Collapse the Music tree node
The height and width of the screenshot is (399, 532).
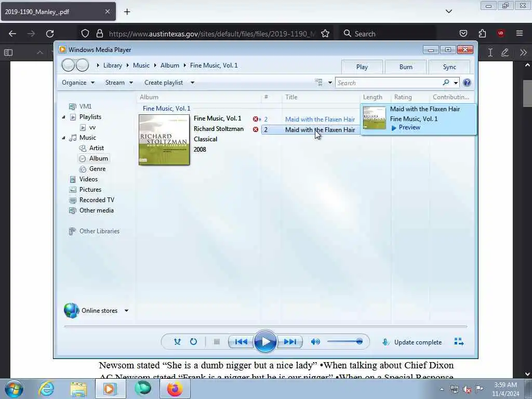(x=63, y=138)
